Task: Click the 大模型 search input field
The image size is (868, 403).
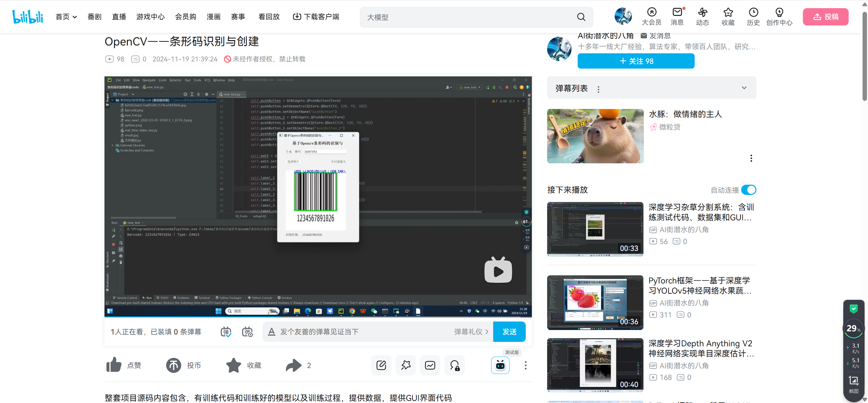Action: pyautogui.click(x=468, y=17)
